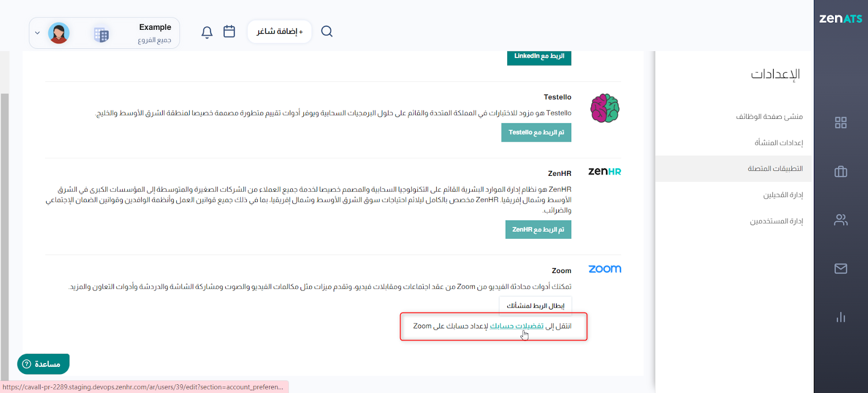The height and width of the screenshot is (393, 868).
Task: Click the Example company name
Action: [x=155, y=27]
